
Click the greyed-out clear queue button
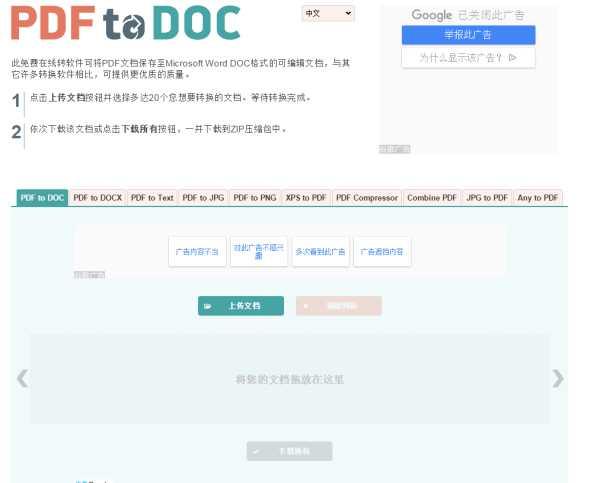(339, 306)
